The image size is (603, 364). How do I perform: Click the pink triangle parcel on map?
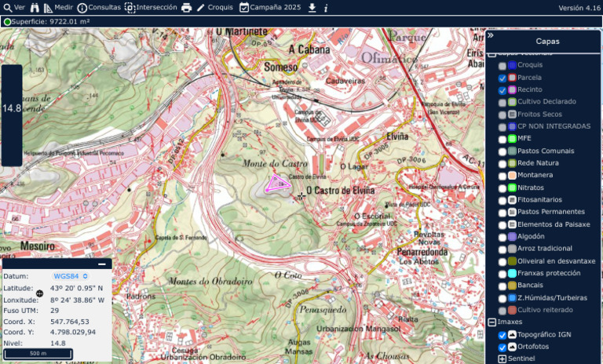(279, 184)
